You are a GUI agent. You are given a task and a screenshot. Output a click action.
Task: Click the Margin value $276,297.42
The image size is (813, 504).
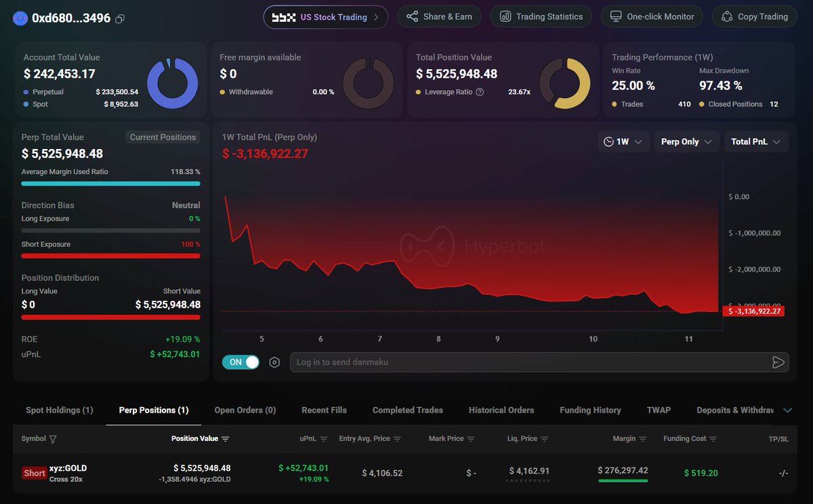(623, 470)
